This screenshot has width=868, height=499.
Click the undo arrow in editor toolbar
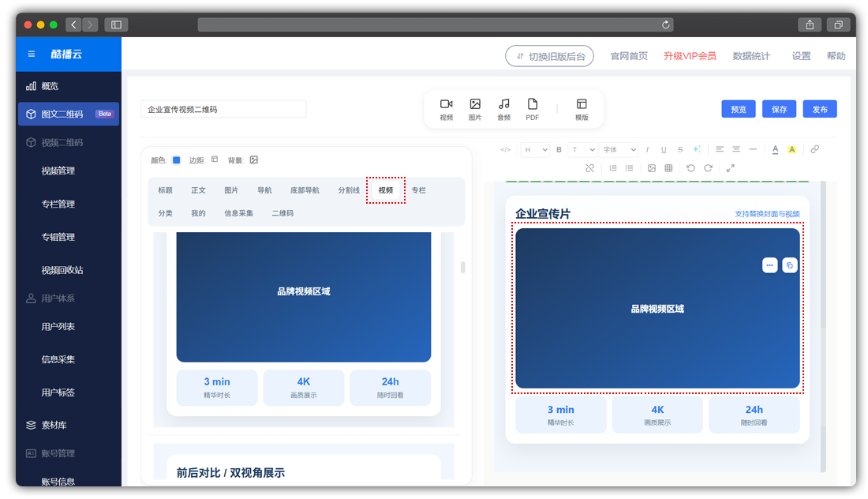pos(690,168)
